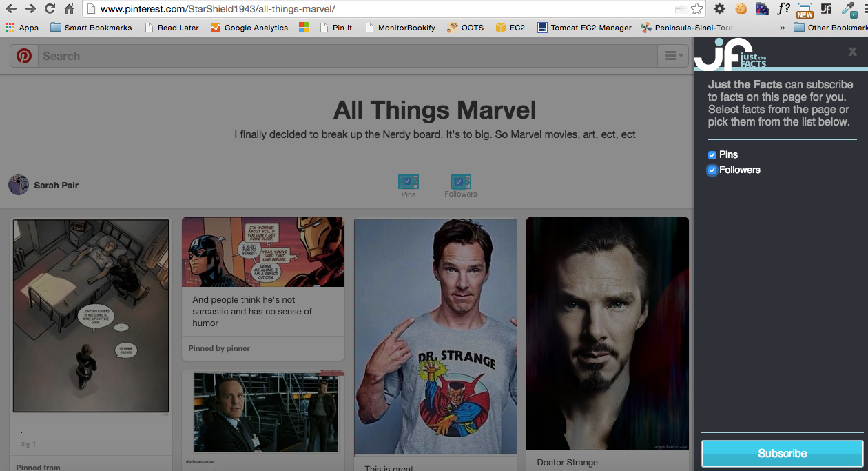Toggle the Followers checkbox in the sidebar
Viewport: 868px width, 471px height.
pyautogui.click(x=712, y=170)
